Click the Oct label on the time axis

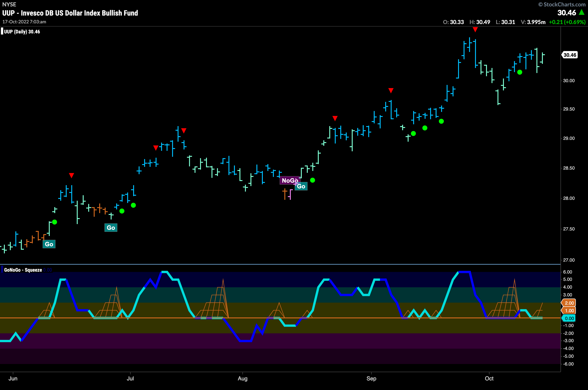489,379
